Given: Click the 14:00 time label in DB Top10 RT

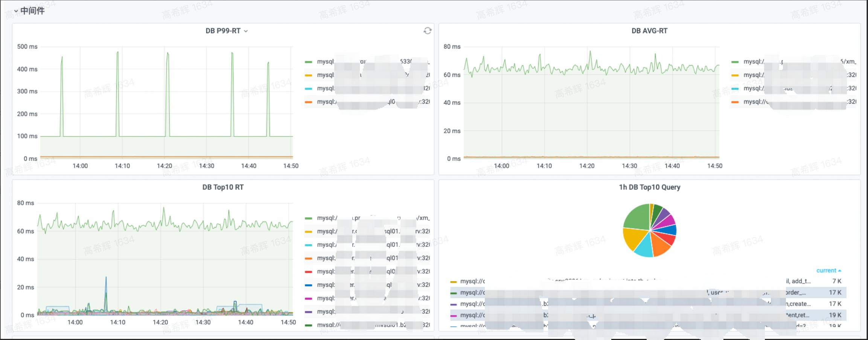Looking at the screenshot, I should tap(75, 322).
